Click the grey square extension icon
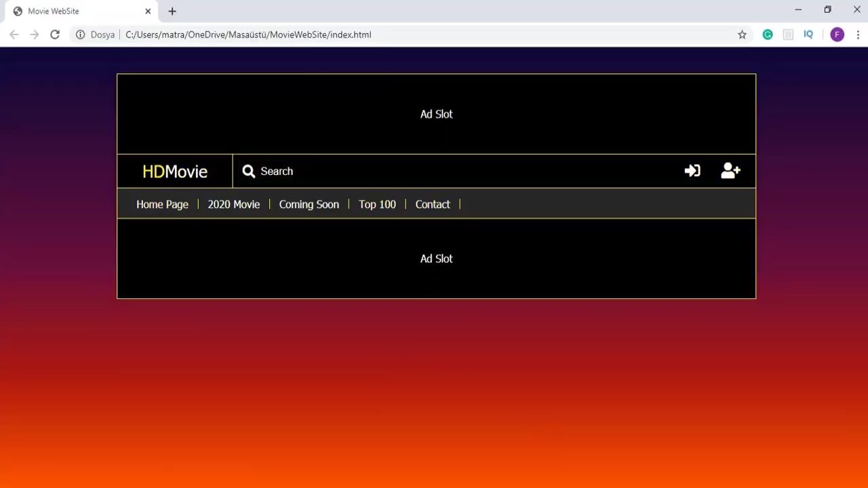 (788, 35)
